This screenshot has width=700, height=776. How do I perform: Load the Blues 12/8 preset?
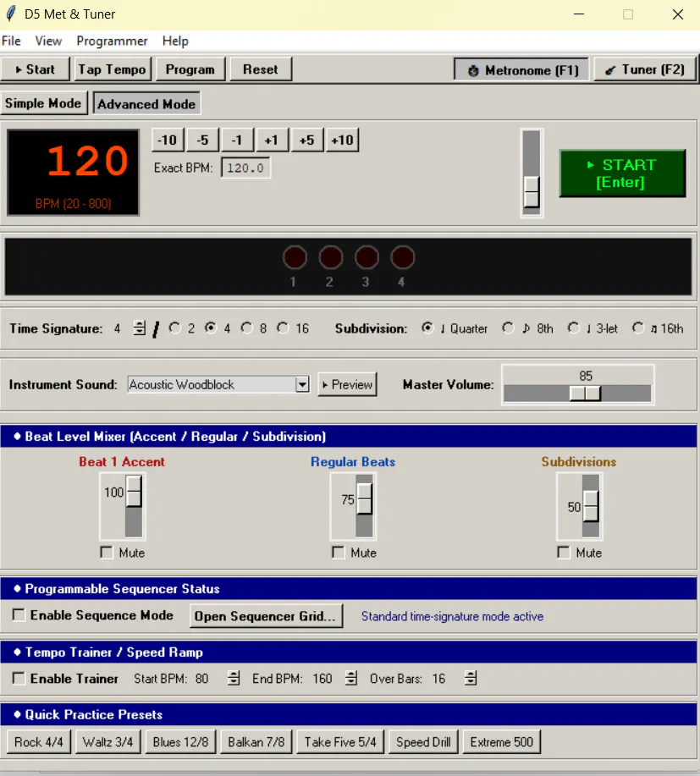click(180, 742)
